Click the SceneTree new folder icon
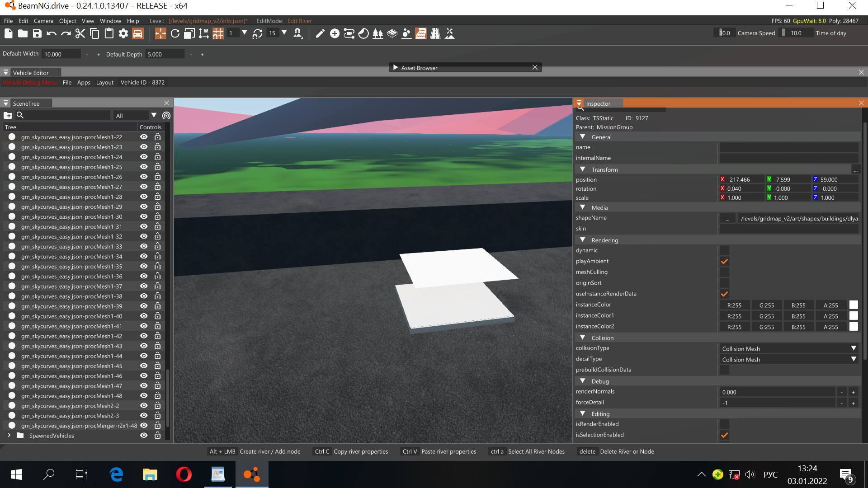 click(x=8, y=116)
